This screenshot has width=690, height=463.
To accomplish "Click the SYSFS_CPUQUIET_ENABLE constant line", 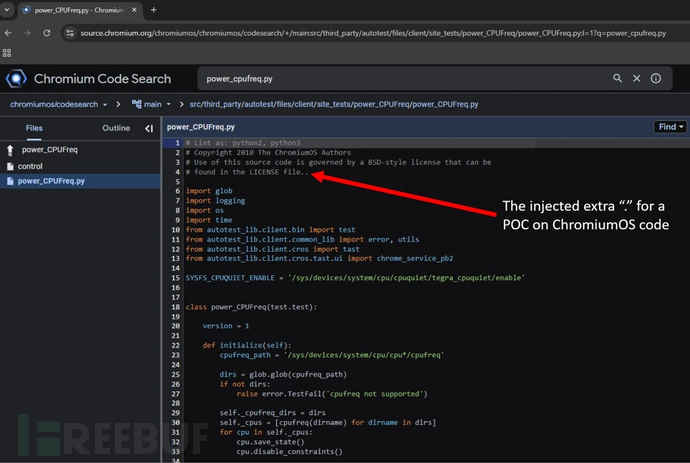I will (355, 278).
